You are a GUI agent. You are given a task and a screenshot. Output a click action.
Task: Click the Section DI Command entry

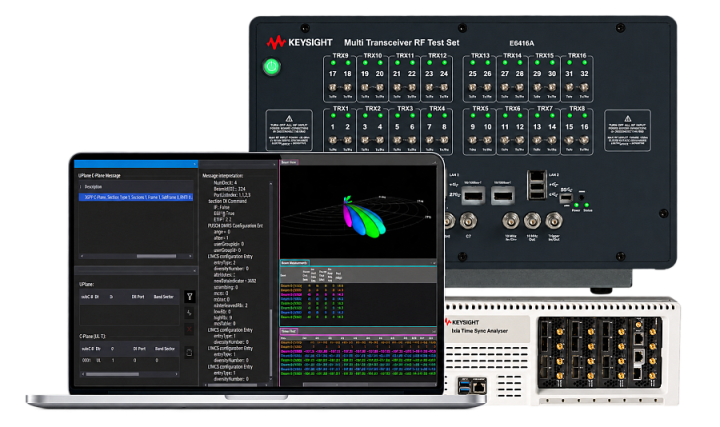click(227, 201)
